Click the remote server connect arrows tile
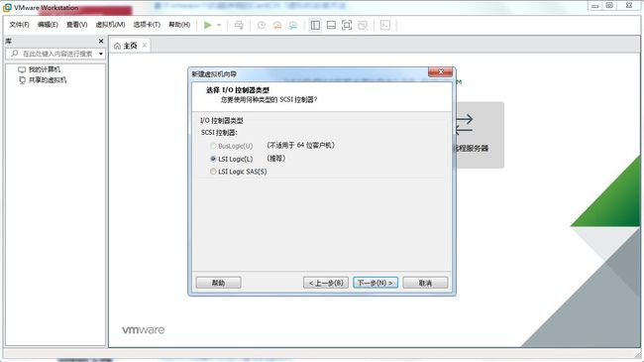The width and height of the screenshot is (644, 362). tap(479, 135)
